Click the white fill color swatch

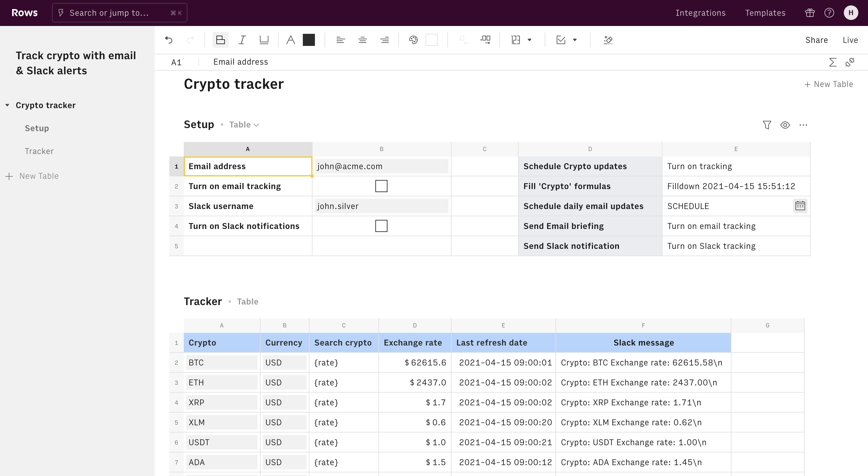[431, 40]
